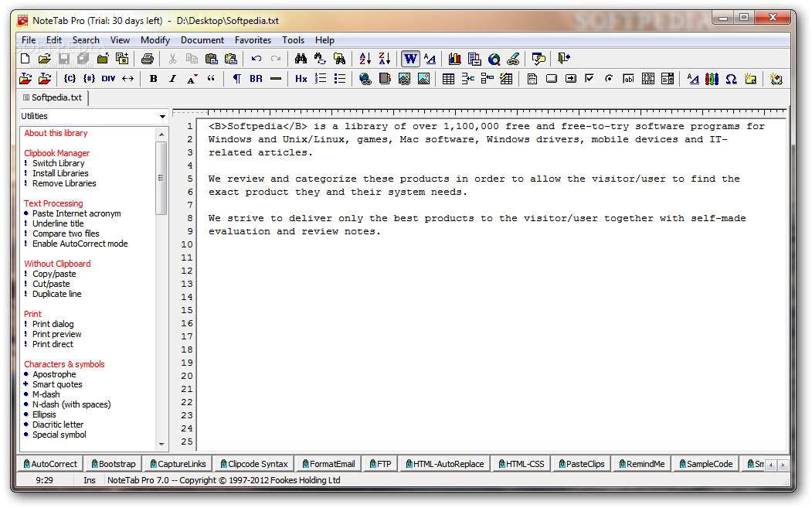Select the Softpedia.txt document tab
The image size is (812, 508).
(53, 97)
